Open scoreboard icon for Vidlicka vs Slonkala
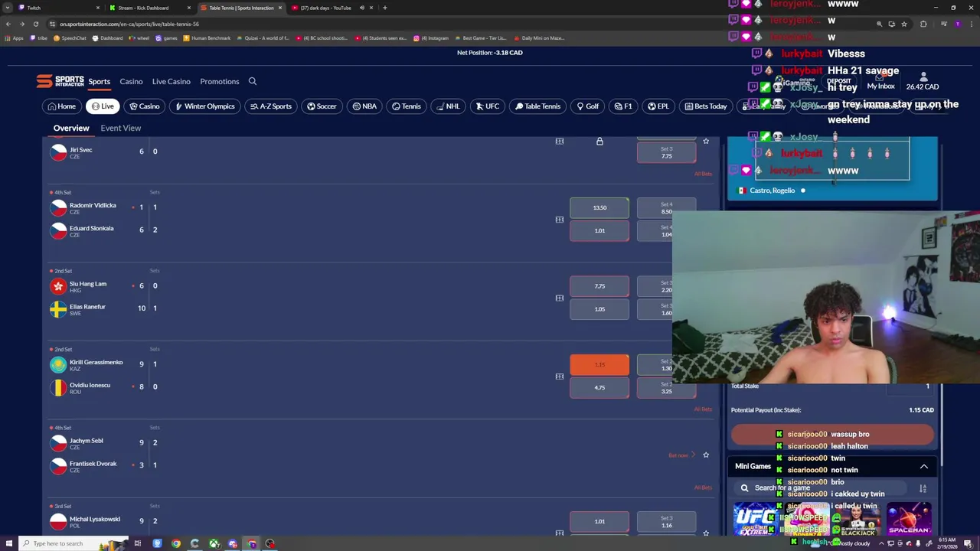 coord(560,220)
